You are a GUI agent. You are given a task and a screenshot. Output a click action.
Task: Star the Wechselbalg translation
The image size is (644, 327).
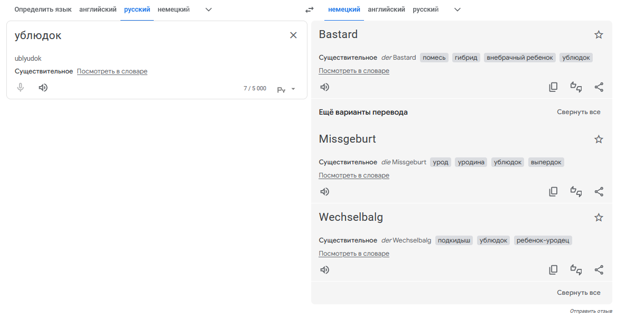pyautogui.click(x=599, y=218)
